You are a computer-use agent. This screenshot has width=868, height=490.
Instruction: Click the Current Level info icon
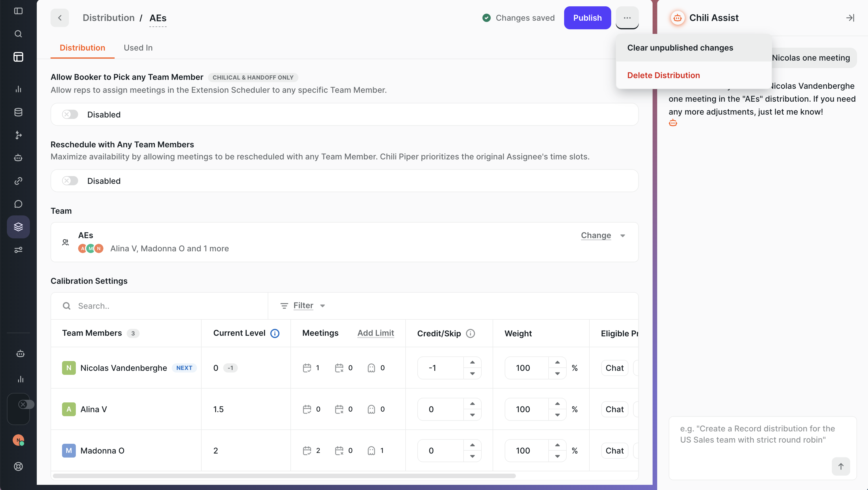[275, 333]
